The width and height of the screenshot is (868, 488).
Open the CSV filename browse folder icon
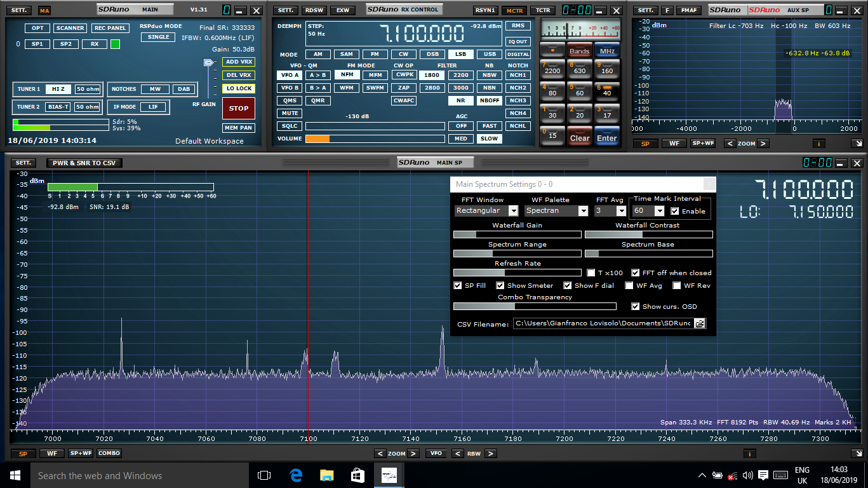coord(699,323)
